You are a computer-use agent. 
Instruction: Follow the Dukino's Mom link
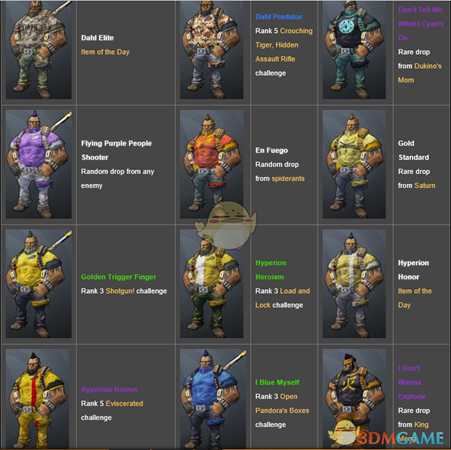click(x=420, y=73)
